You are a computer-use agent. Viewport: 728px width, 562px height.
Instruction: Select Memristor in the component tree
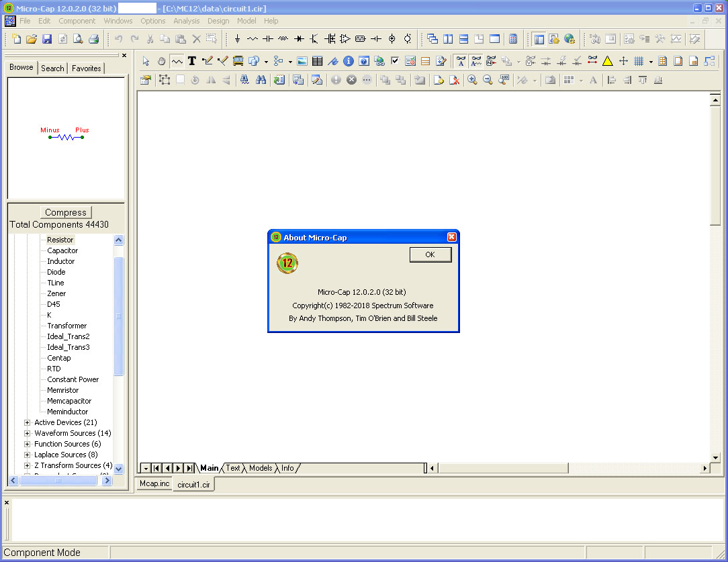pyautogui.click(x=62, y=390)
